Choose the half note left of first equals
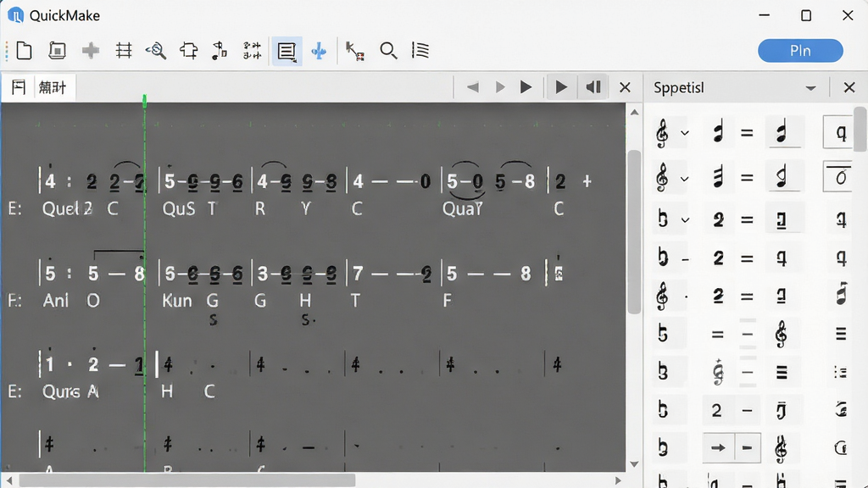 point(718,133)
